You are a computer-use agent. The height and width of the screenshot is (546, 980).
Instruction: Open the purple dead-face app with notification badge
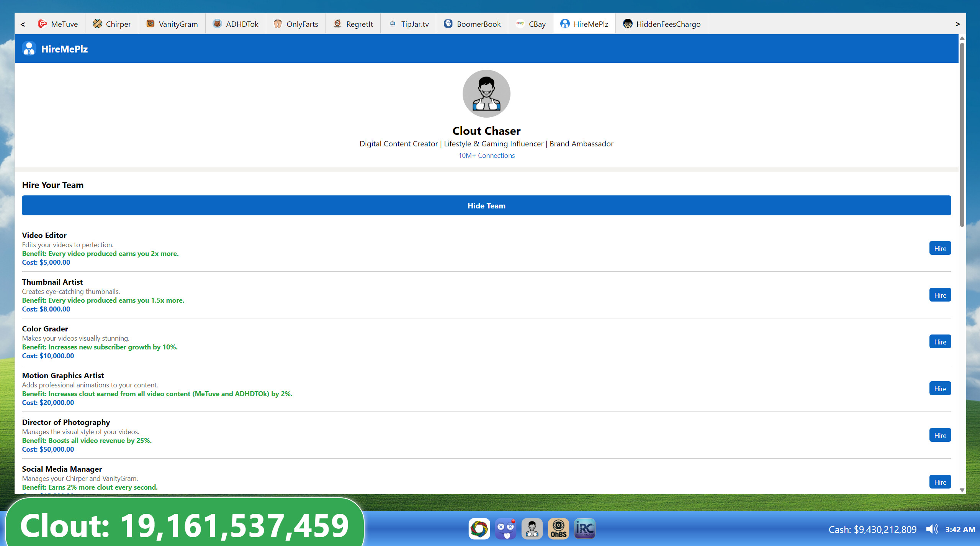coord(505,528)
